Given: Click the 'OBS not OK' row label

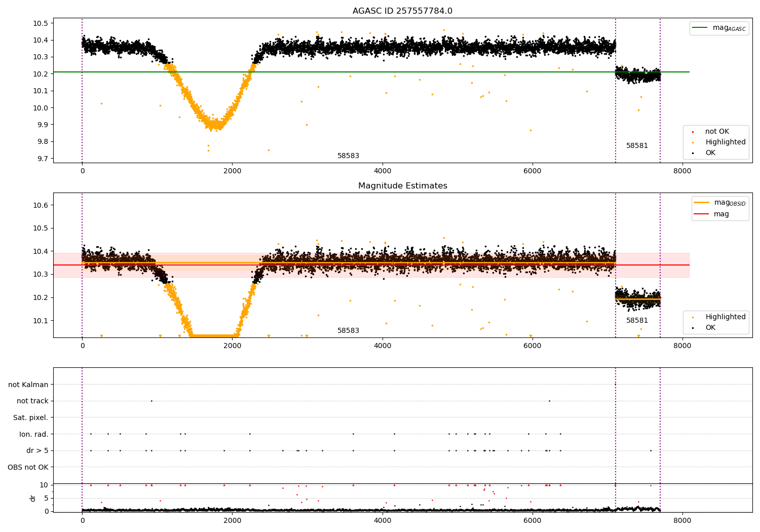Looking at the screenshot, I should (28, 467).
